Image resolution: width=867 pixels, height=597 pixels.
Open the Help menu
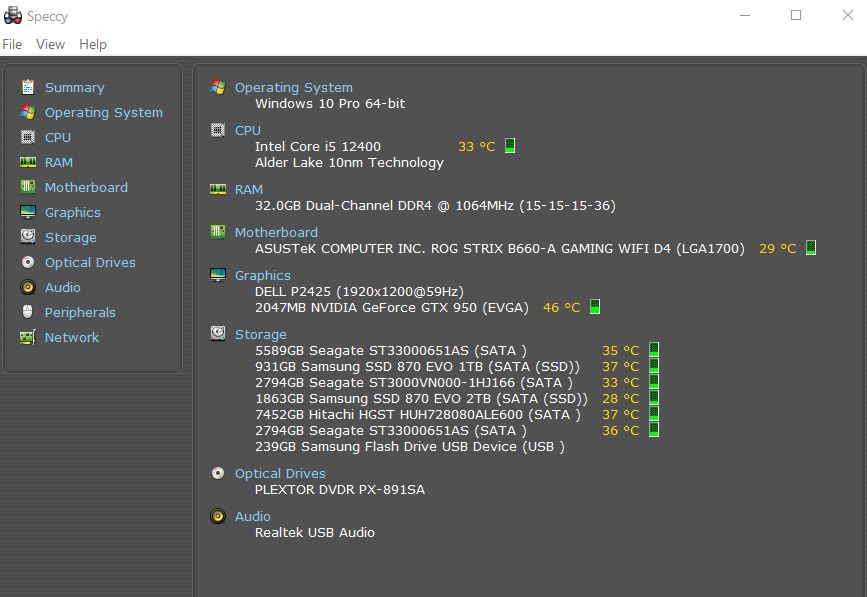pos(93,44)
